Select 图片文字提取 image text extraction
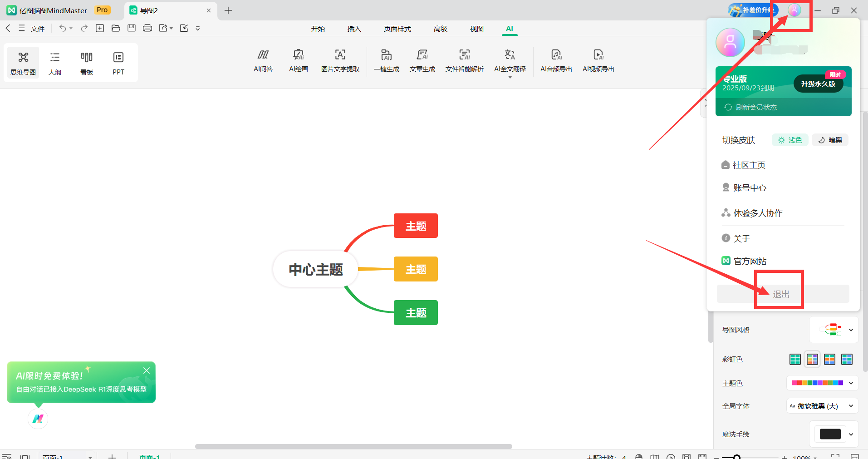Screen dimensions: 868x459 [340, 61]
